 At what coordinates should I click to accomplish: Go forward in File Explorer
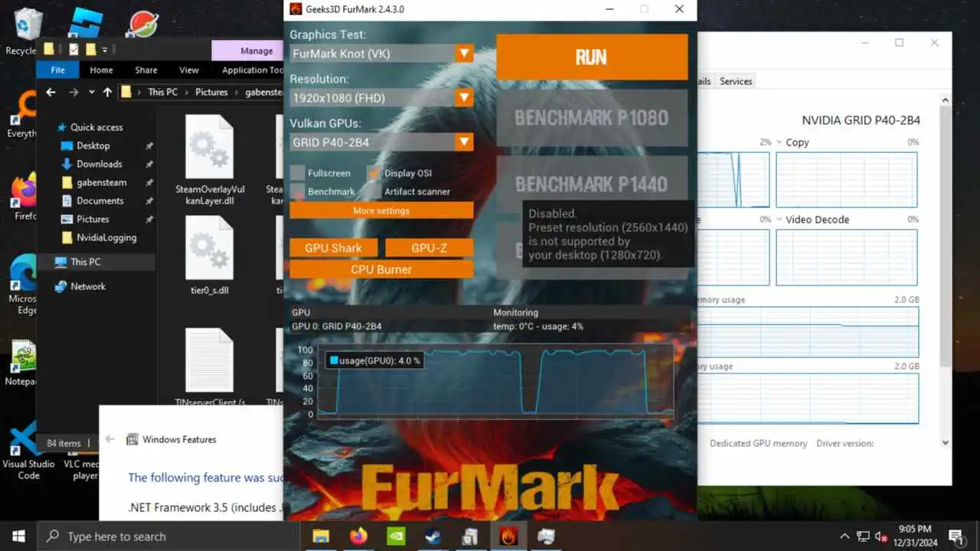[73, 92]
